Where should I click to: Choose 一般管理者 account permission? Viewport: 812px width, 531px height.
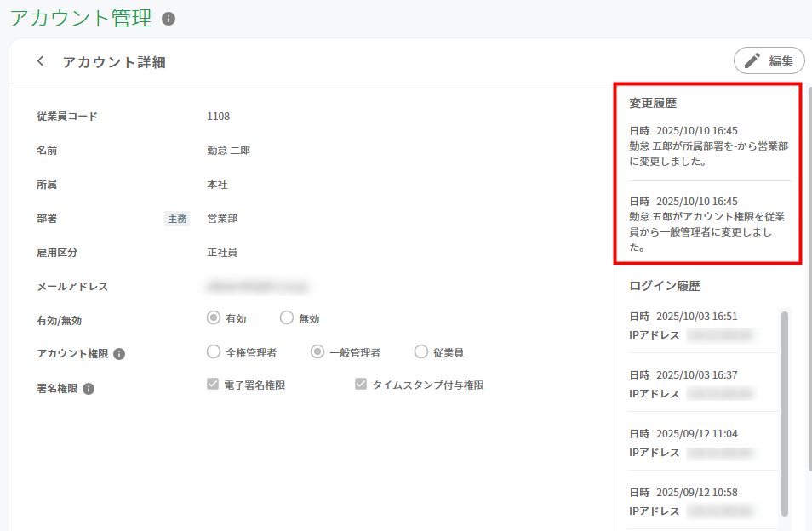pyautogui.click(x=317, y=352)
